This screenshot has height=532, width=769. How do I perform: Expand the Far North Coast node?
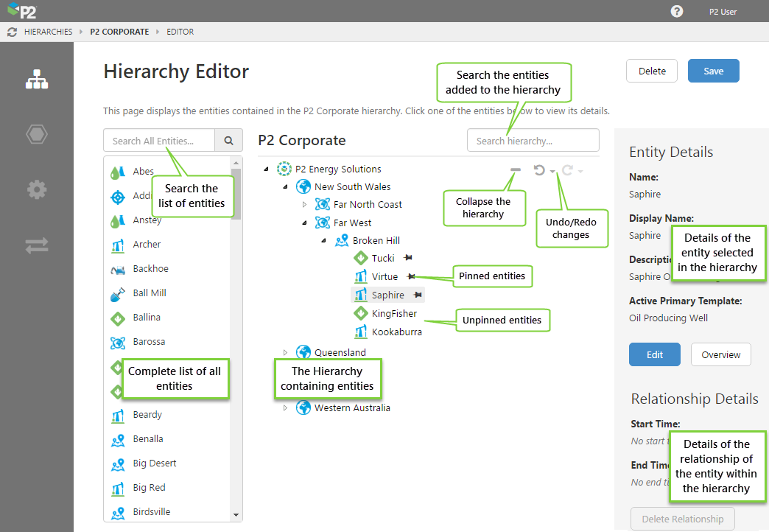pyautogui.click(x=304, y=205)
